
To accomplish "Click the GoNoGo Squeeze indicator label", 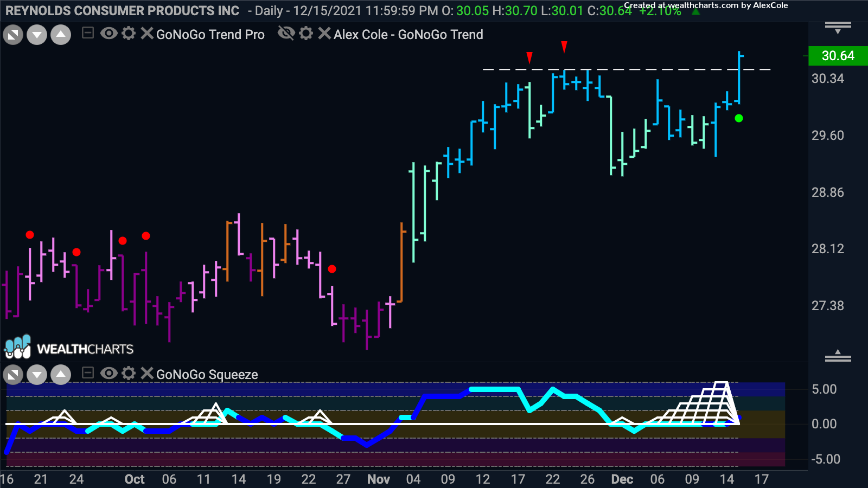I will tap(207, 375).
